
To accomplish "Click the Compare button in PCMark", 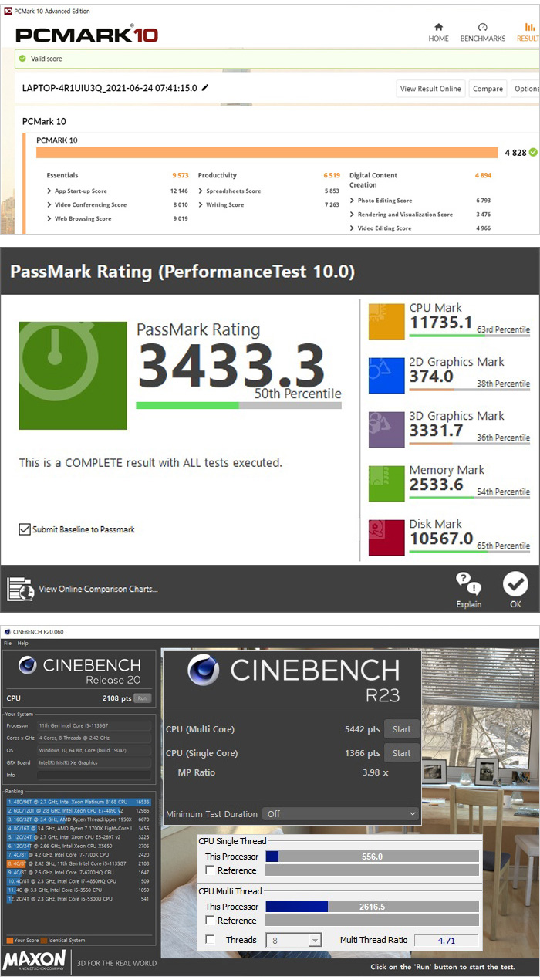I will click(488, 89).
